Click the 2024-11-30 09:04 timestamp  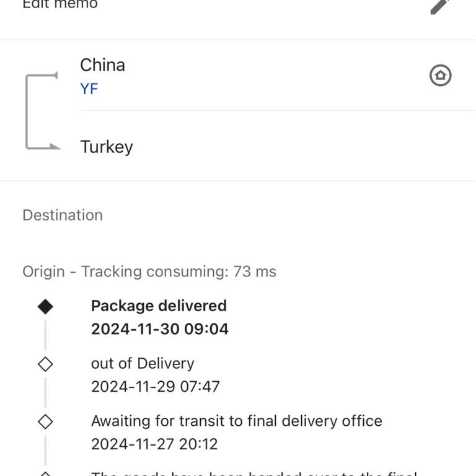pos(160,328)
